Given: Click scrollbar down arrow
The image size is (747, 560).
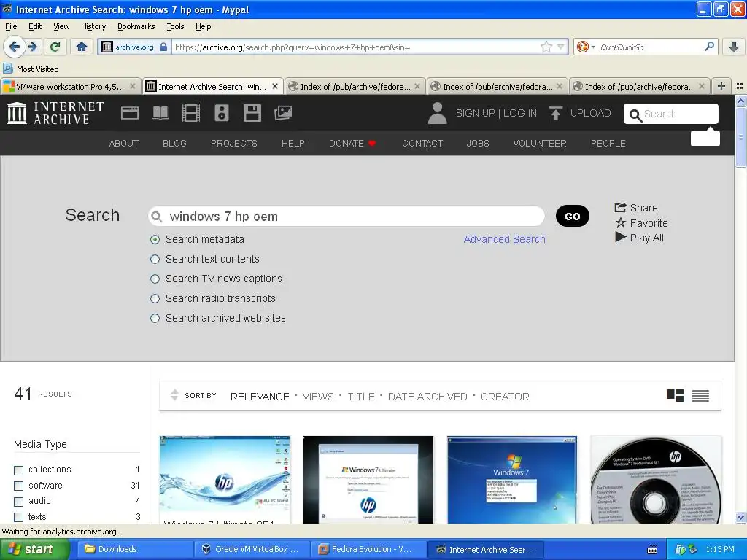Looking at the screenshot, I should point(740,517).
